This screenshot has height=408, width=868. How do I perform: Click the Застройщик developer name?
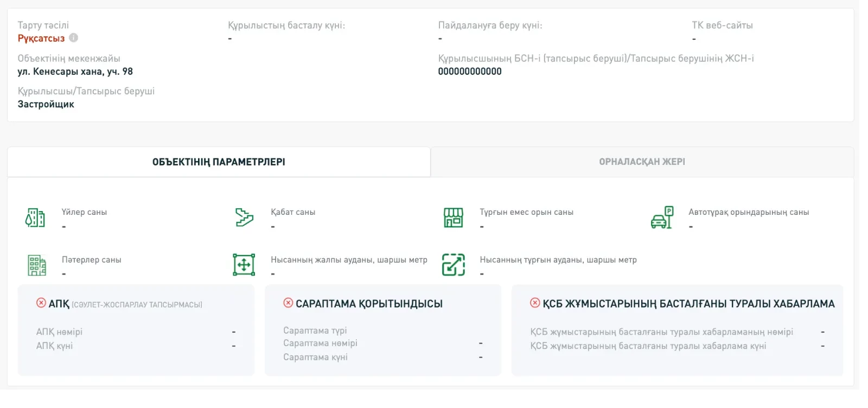[x=46, y=104]
